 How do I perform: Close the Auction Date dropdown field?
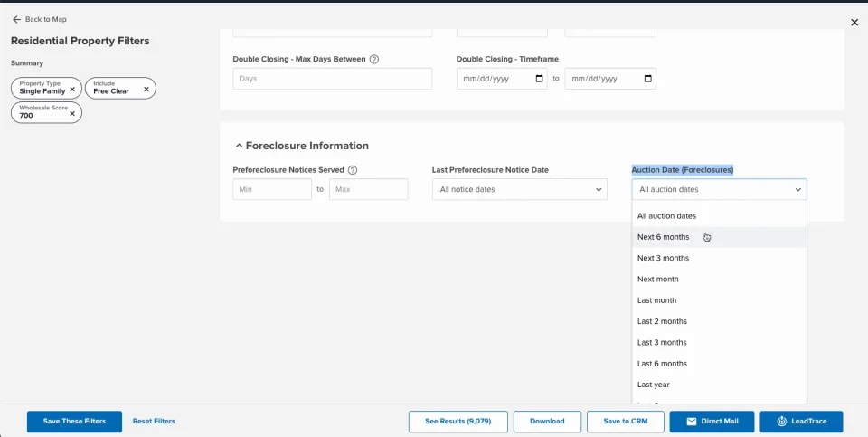[719, 189]
